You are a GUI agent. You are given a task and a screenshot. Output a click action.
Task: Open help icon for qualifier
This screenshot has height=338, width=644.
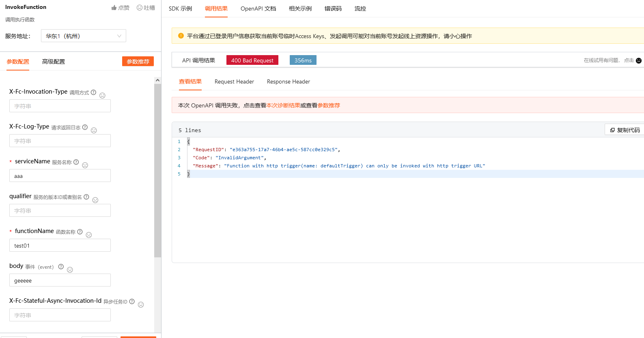86,197
